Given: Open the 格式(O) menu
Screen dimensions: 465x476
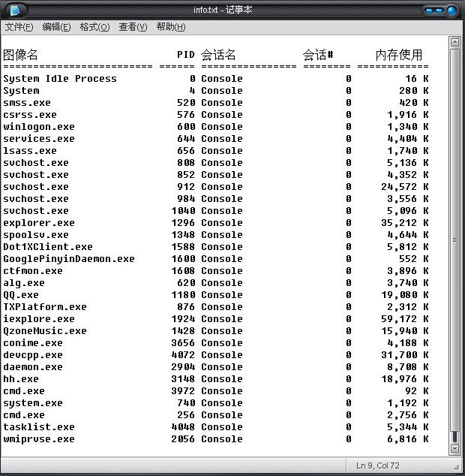Looking at the screenshot, I should [x=94, y=27].
